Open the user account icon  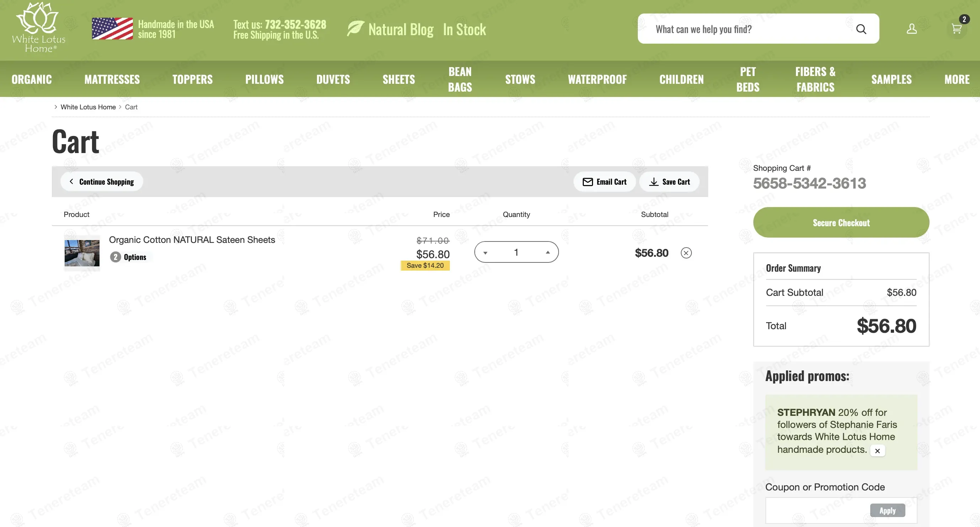point(911,28)
